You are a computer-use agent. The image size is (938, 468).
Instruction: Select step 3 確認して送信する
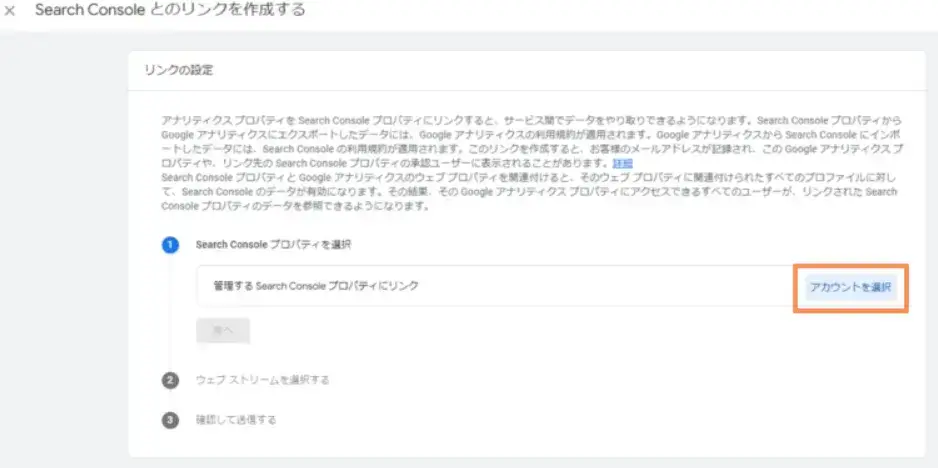pos(236,420)
